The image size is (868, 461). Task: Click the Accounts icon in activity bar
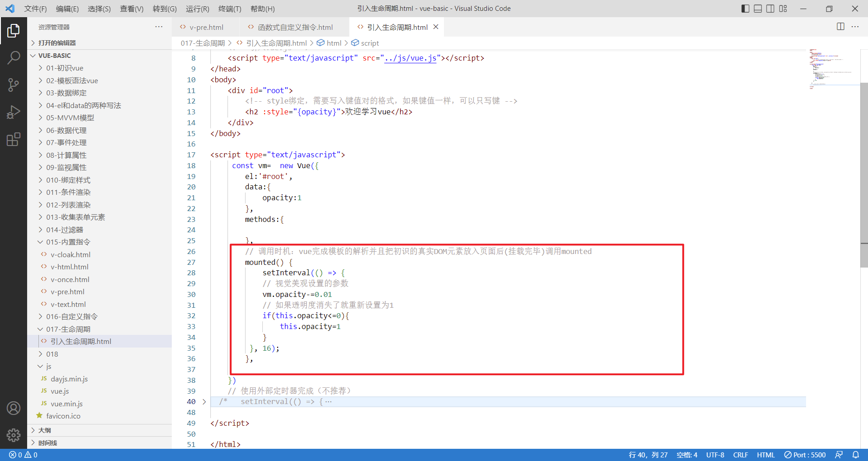pyautogui.click(x=14, y=408)
